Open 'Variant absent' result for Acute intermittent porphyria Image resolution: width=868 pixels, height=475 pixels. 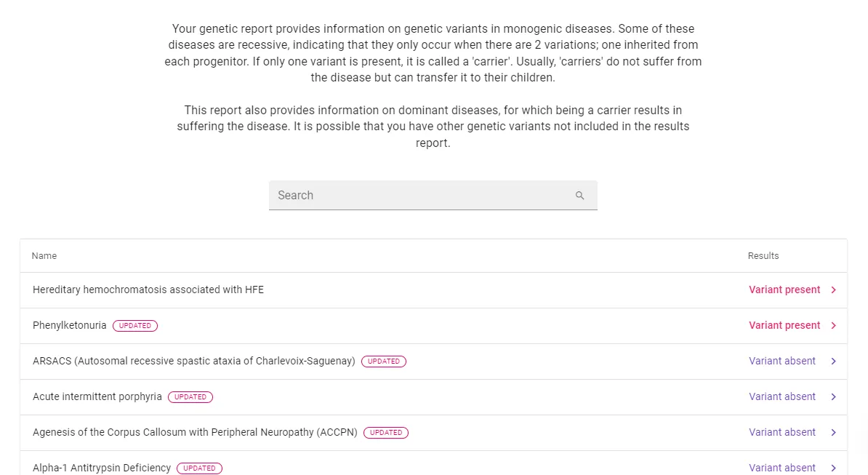pyautogui.click(x=782, y=396)
